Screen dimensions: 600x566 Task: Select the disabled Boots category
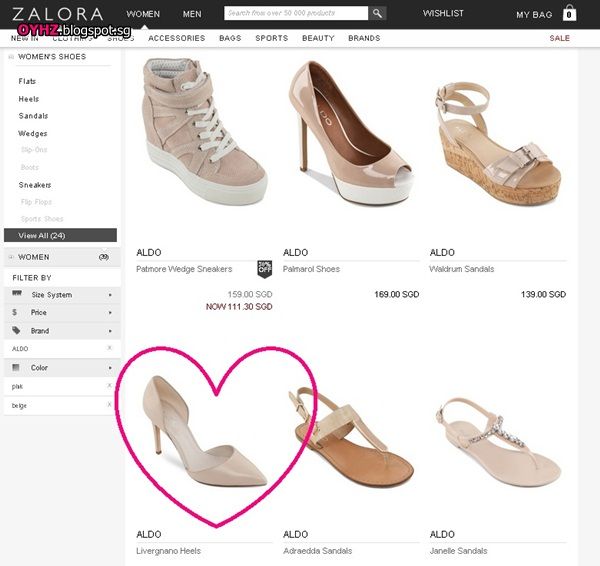point(30,167)
